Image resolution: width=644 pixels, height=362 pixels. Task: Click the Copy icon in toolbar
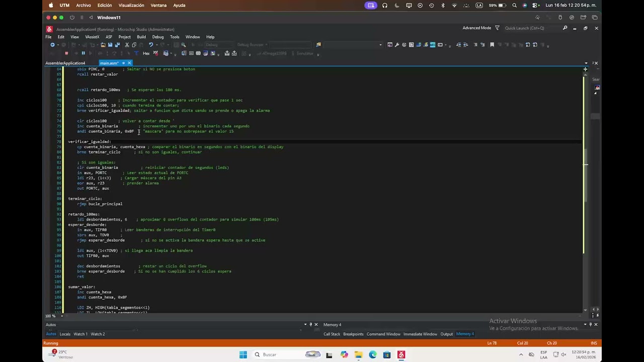[134, 45]
